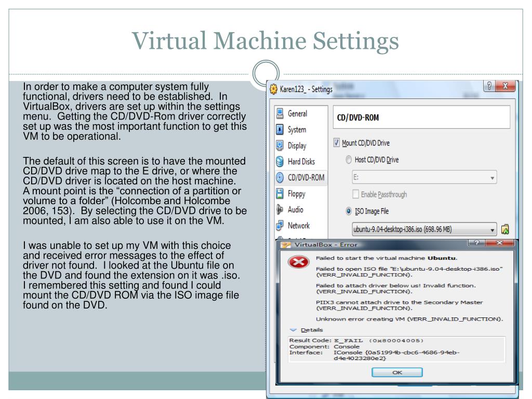Click 'PIIX3 cannot attach drive' message

[399, 305]
